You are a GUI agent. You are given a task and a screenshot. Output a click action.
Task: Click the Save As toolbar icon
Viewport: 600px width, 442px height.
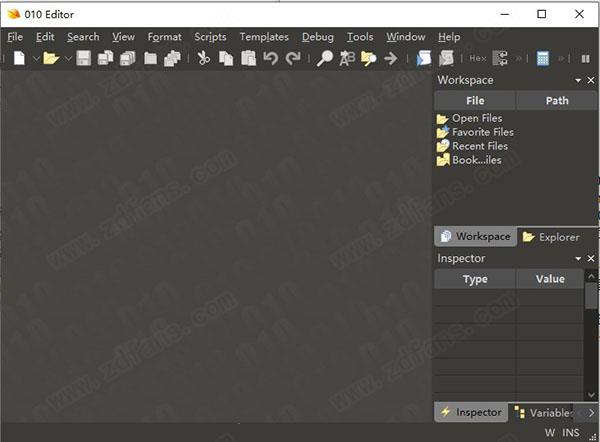click(105, 58)
